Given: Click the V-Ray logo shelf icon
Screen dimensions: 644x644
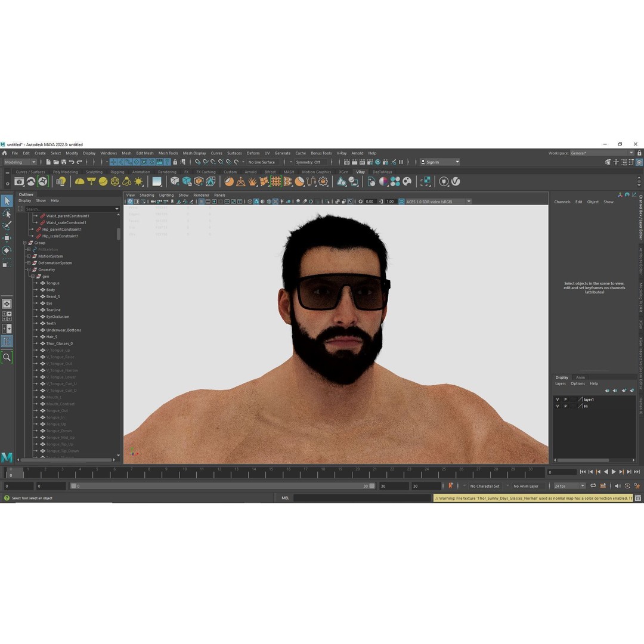Looking at the screenshot, I should pyautogui.click(x=456, y=181).
